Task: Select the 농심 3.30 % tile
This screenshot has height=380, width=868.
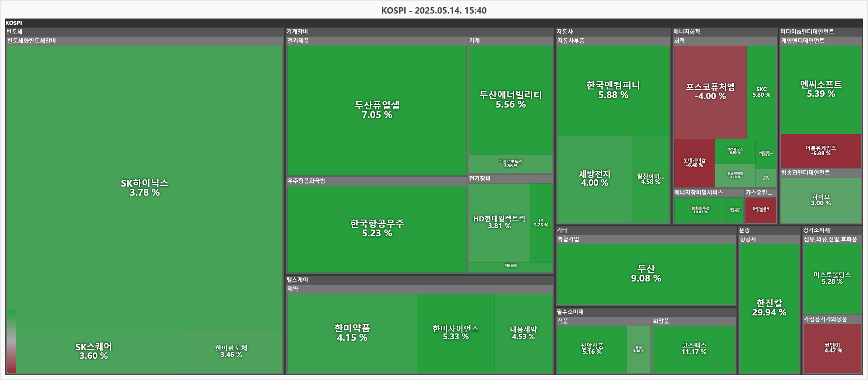Action: [638, 349]
